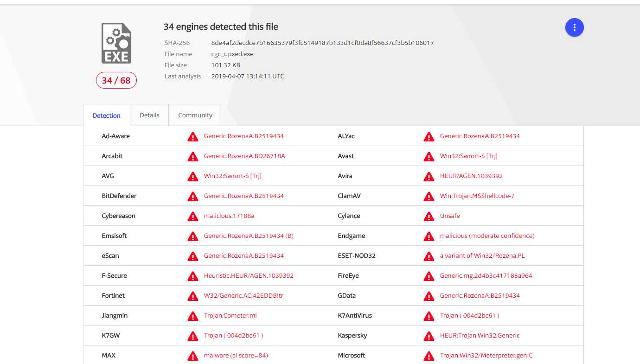Screen dimensions: 640x364
Task: Click the warning icon in the Fortinet row
Action: (x=193, y=296)
